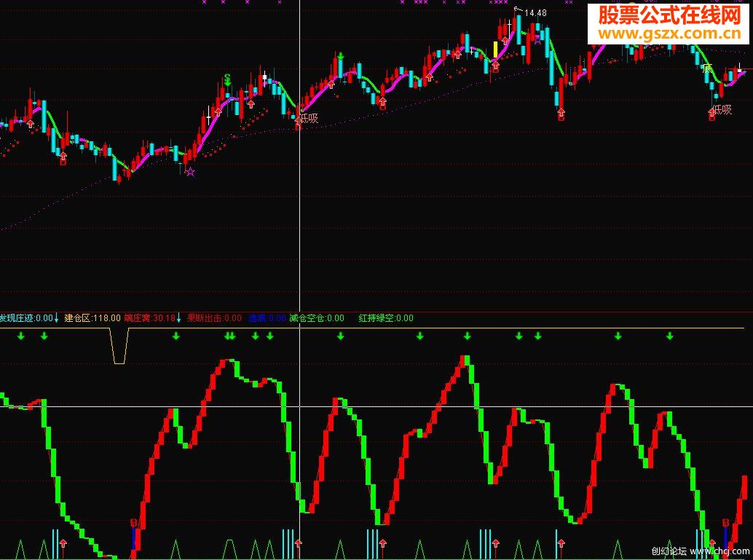
Task: Click the 创幻论坛 www.chcj.com footer text
Action: click(701, 551)
